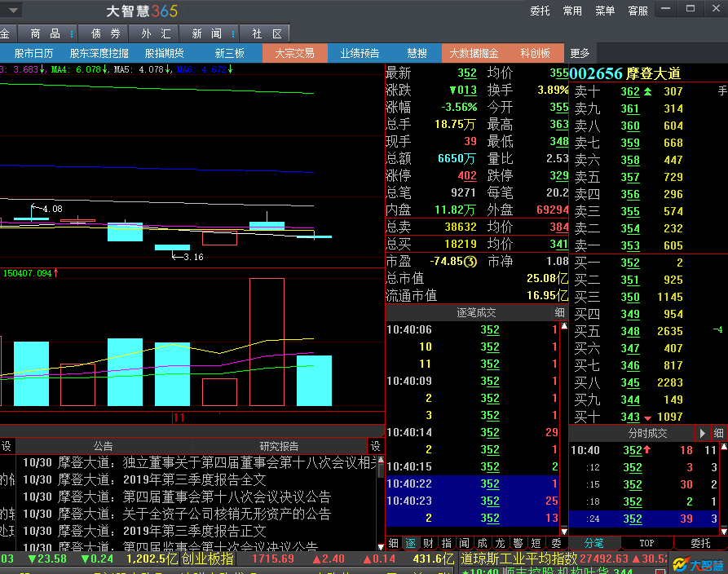Screen dimensions: 728x574
Task: Select the 闻 bottom tab icon
Action: (x=465, y=543)
